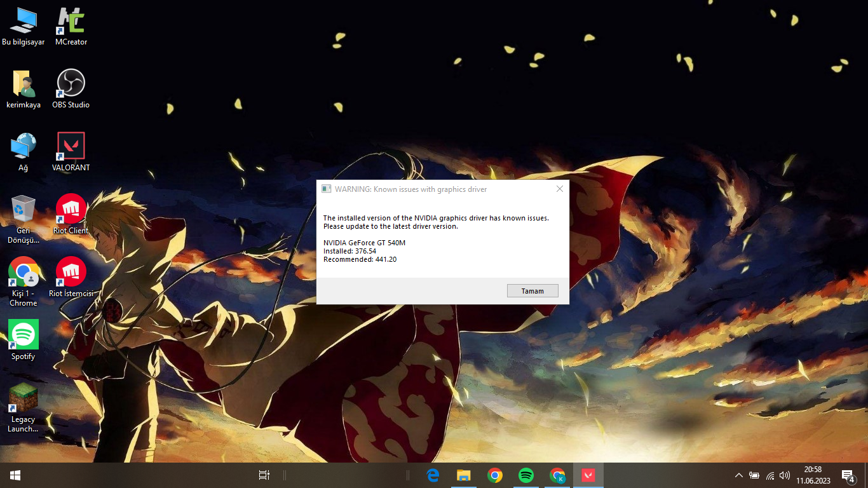
Task: Select the VALORANT desktop shortcut
Action: 71,152
